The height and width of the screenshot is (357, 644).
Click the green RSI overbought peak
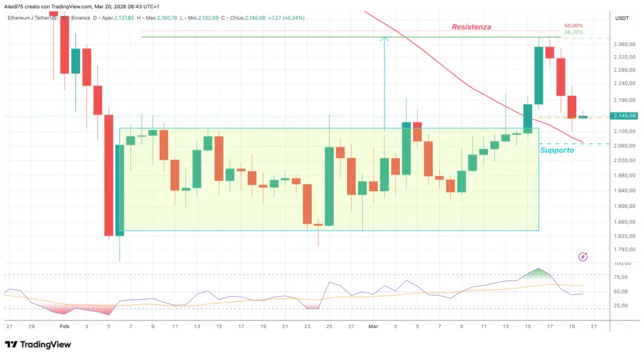tap(539, 272)
